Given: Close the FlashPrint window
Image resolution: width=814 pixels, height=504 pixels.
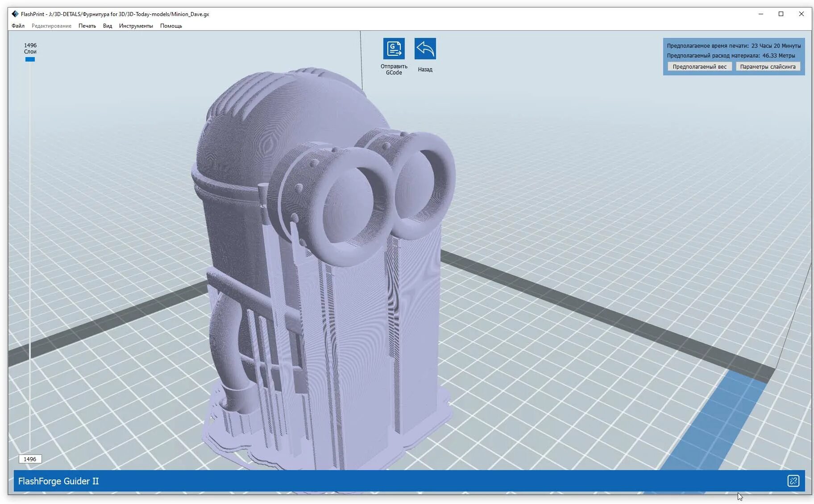Looking at the screenshot, I should point(802,14).
